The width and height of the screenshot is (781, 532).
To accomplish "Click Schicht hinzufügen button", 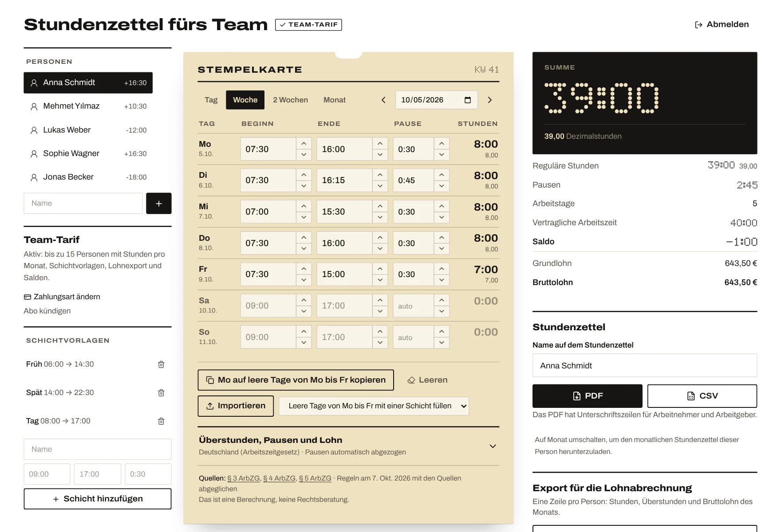I will (98, 499).
